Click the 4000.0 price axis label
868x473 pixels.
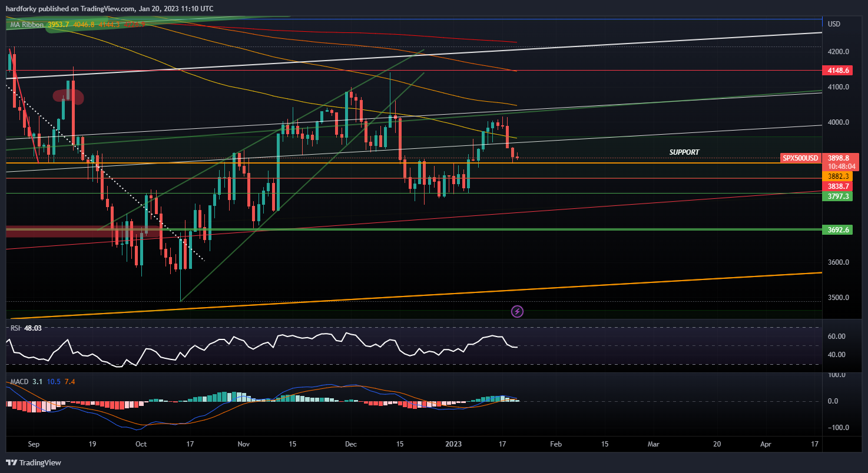click(839, 122)
